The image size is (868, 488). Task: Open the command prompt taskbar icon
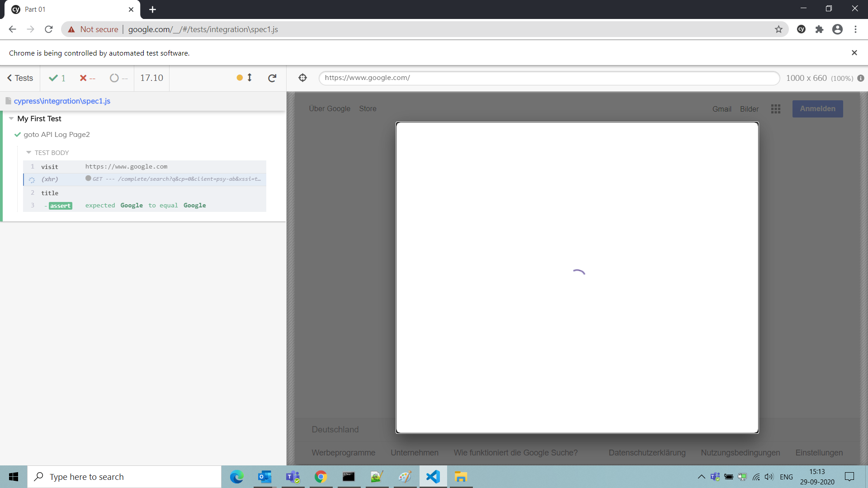tap(349, 477)
